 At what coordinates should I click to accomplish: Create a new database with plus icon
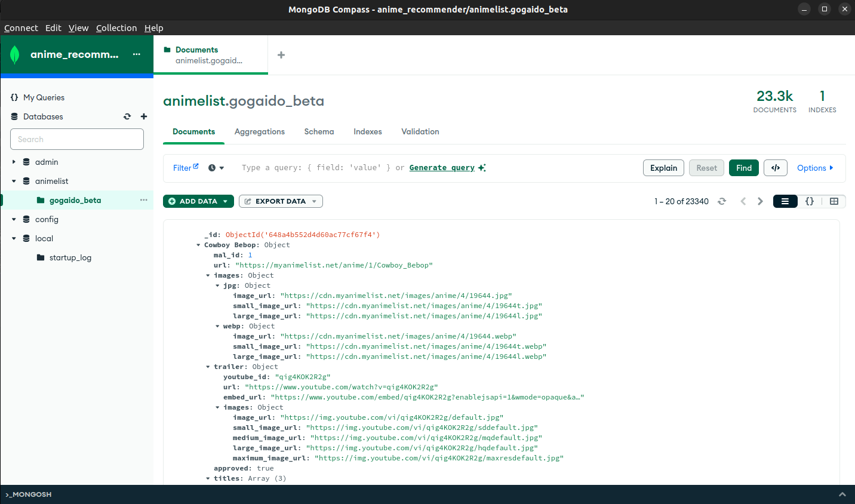click(x=144, y=116)
